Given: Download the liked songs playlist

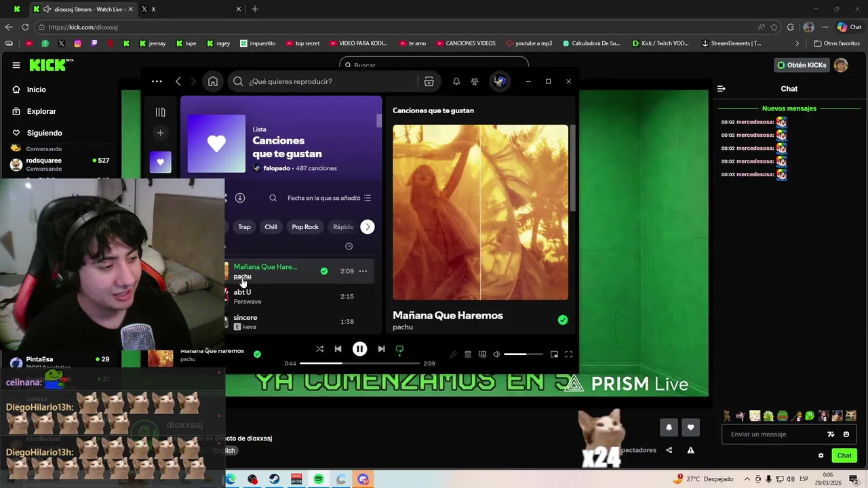Looking at the screenshot, I should coord(239,198).
